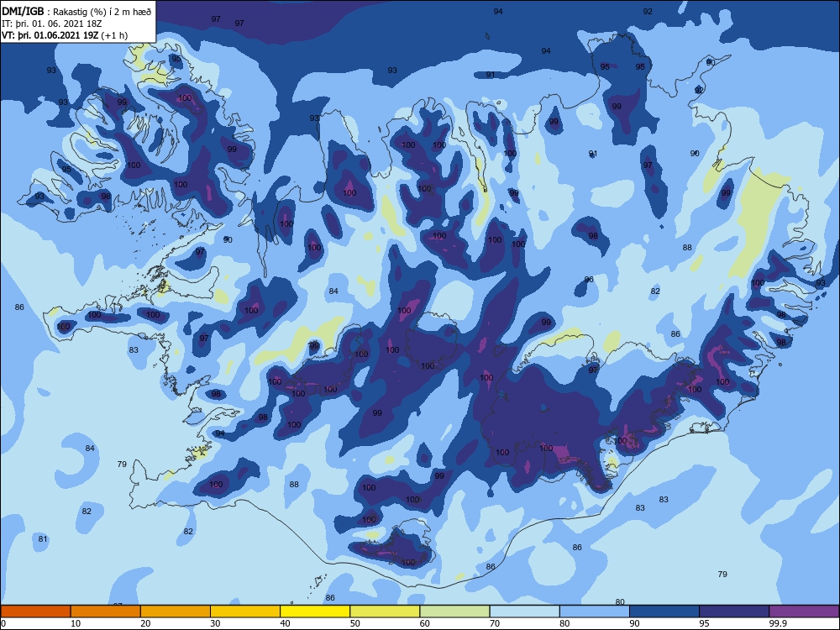
Task: Select the orange 10–20 legend color block
Action: coord(106,612)
